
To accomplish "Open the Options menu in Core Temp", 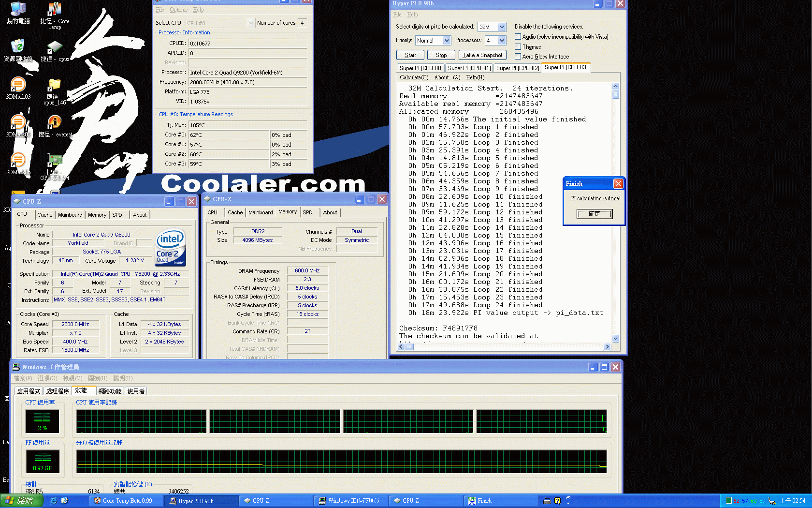I will tap(178, 10).
